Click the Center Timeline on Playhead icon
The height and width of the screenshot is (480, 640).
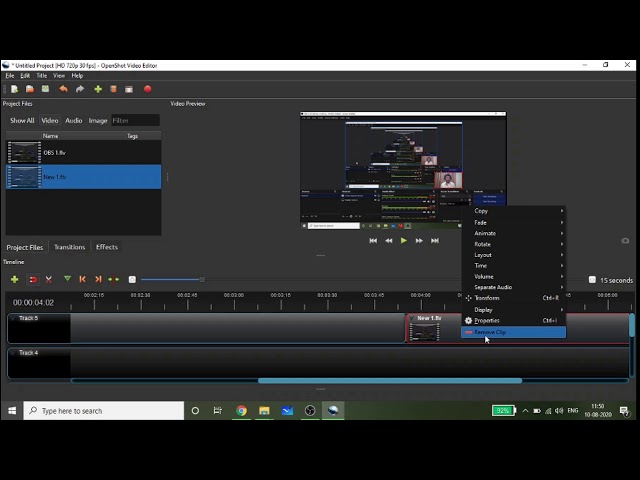point(113,279)
